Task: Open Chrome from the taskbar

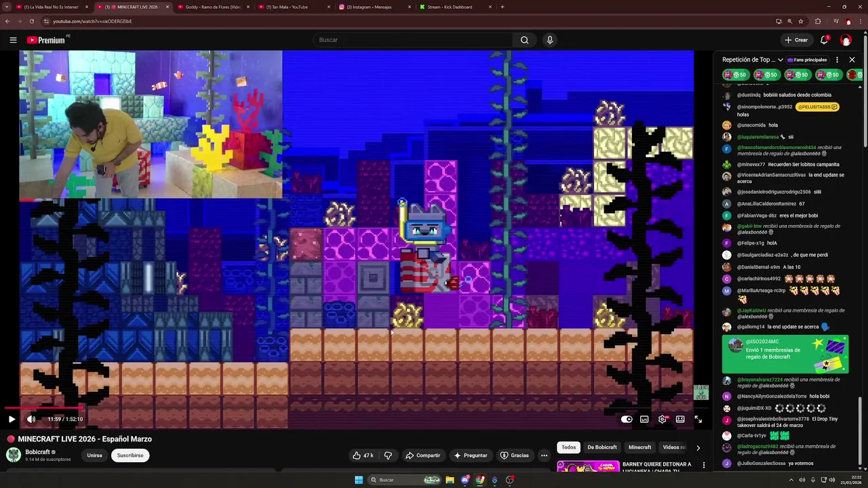Action: [x=480, y=480]
